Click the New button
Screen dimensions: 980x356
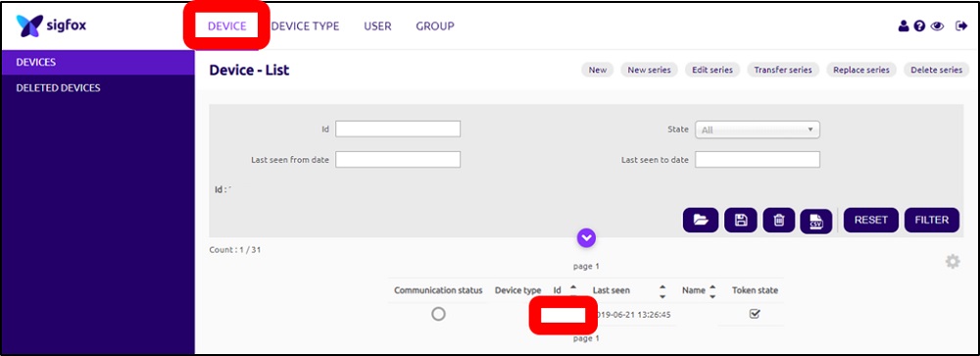[598, 70]
